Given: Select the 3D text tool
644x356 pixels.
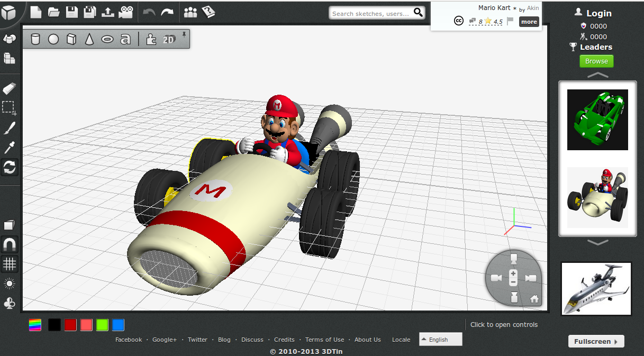Looking at the screenshot, I should (x=125, y=39).
